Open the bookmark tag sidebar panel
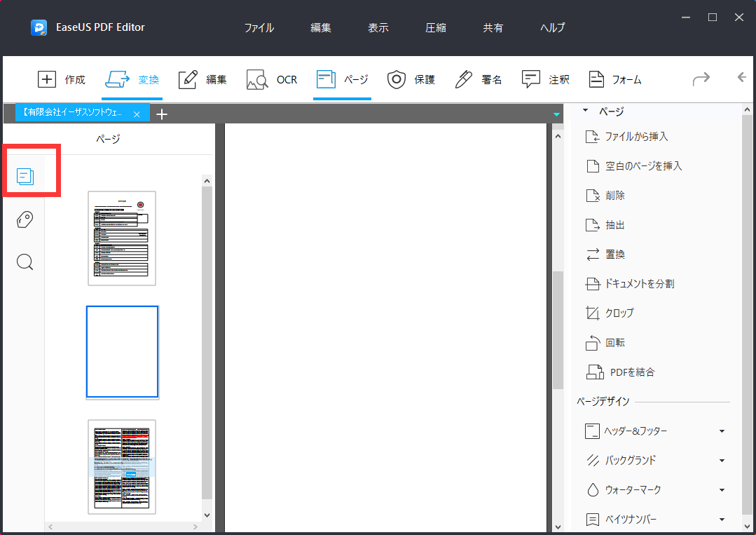The width and height of the screenshot is (756, 535). [25, 220]
